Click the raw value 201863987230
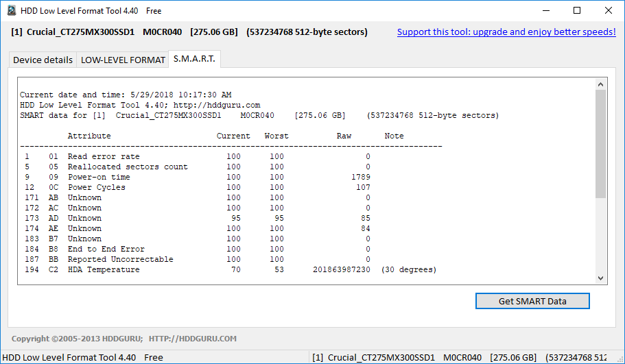The width and height of the screenshot is (625, 364). point(342,269)
